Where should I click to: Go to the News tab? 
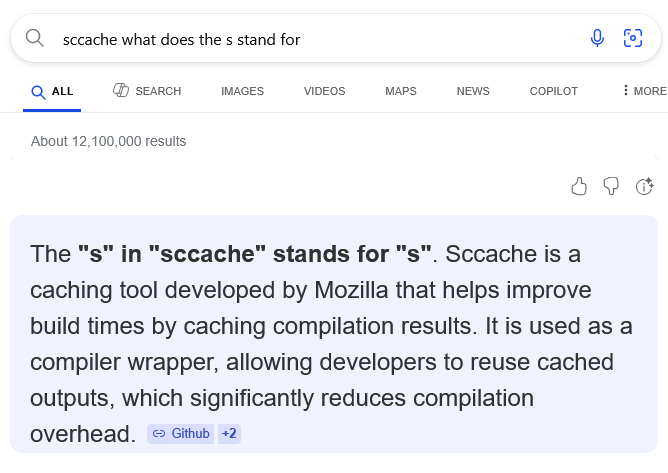pyautogui.click(x=473, y=91)
